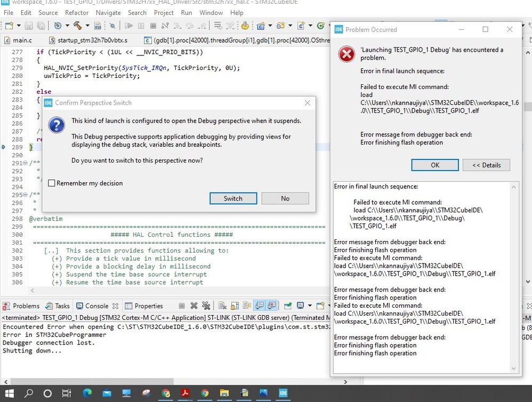Switch to the Properties tab
Screen dimensions: 532x402
[x=144, y=306]
